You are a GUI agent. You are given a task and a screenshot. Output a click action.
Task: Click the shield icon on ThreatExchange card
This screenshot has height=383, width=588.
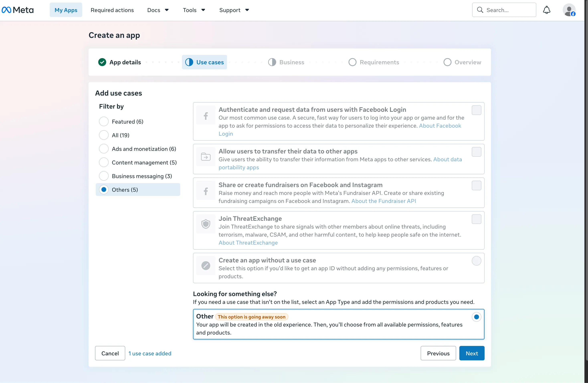[206, 224]
